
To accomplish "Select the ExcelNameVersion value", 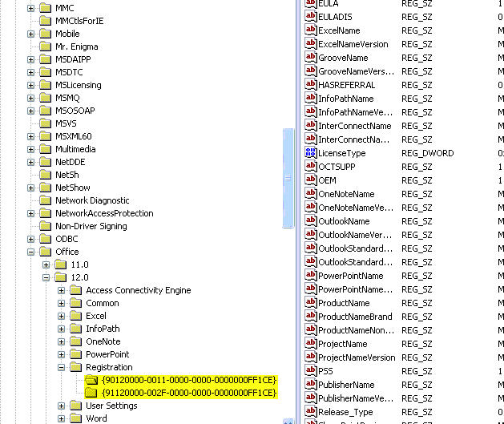I will click(353, 44).
